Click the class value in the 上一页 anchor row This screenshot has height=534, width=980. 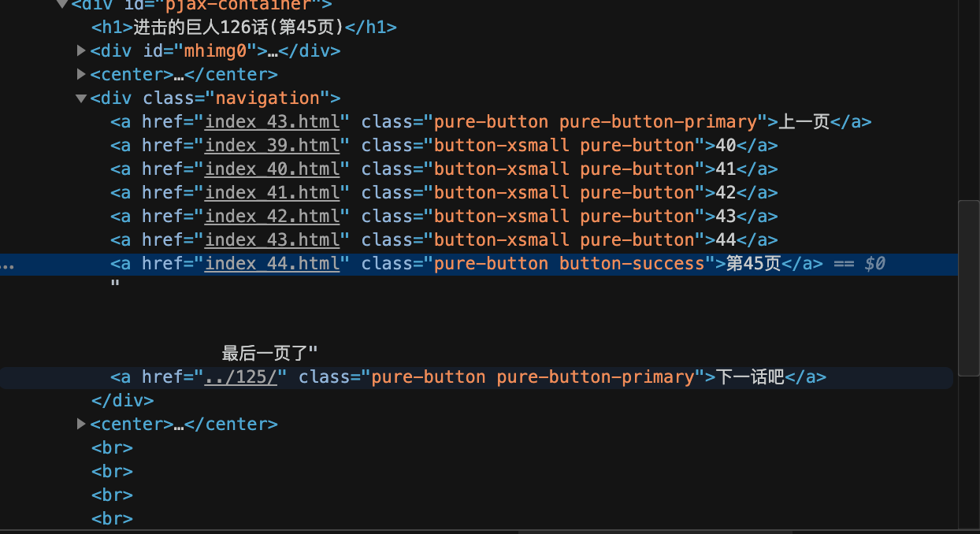tap(596, 122)
